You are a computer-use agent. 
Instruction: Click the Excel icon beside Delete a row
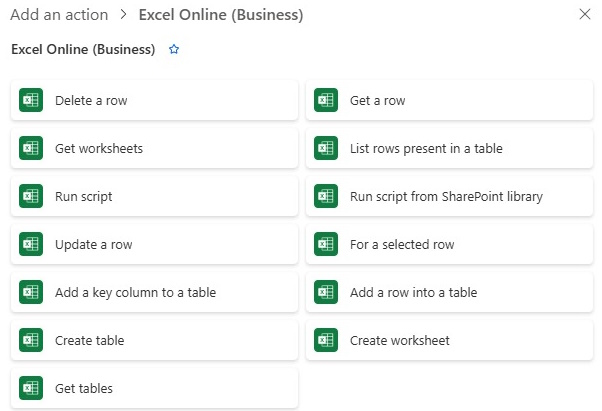[31, 100]
